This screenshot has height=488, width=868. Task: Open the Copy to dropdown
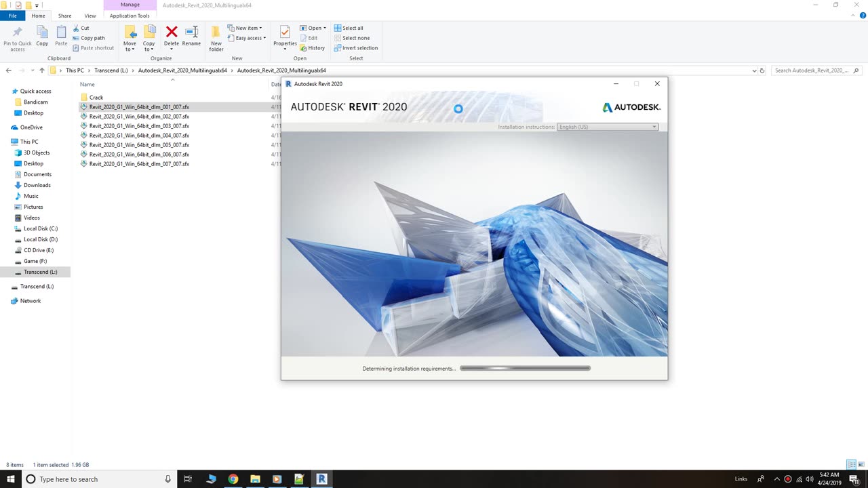(149, 39)
